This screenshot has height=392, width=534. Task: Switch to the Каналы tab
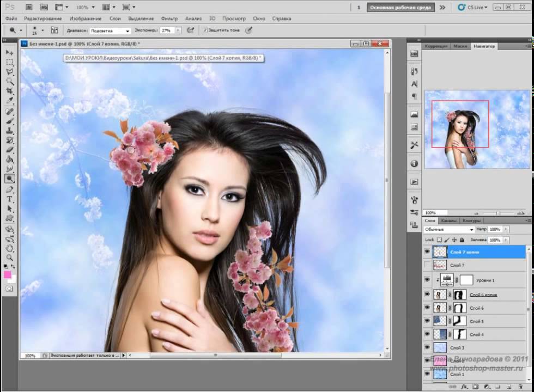449,220
